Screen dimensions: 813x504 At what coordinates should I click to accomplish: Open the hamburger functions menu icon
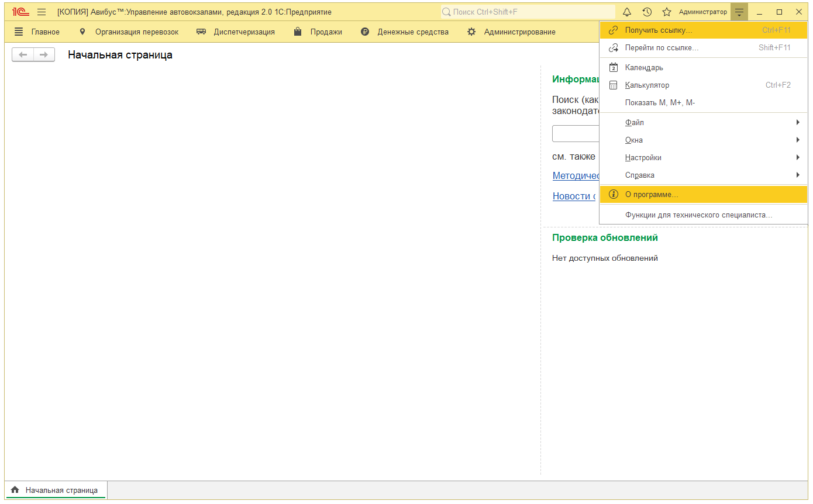[42, 12]
